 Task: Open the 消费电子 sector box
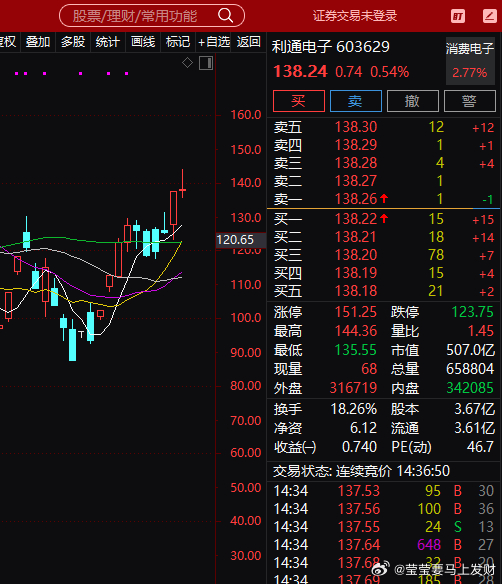click(x=470, y=61)
